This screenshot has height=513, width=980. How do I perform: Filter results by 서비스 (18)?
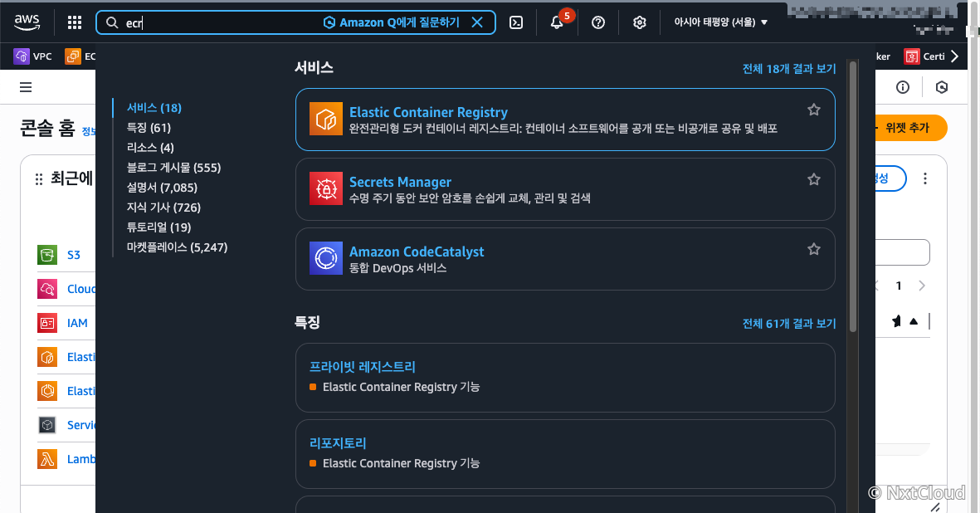[x=154, y=108]
